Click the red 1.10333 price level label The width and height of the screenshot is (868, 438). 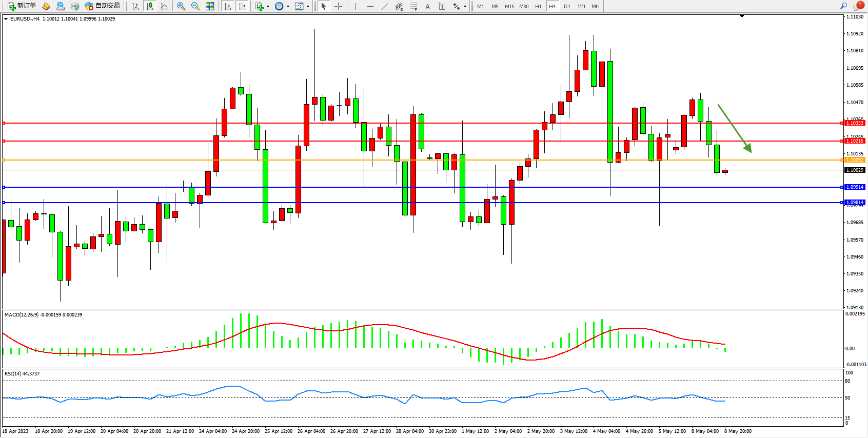tap(855, 123)
